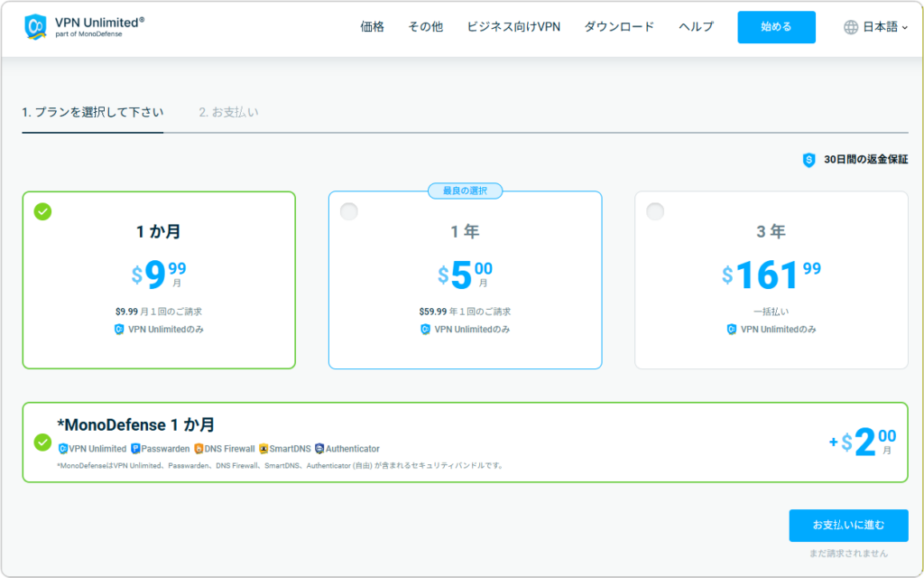
Task: Switch to the 2. お支払い step tab
Action: (229, 113)
